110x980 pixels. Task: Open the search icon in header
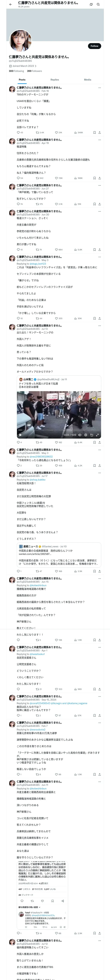point(98,5)
